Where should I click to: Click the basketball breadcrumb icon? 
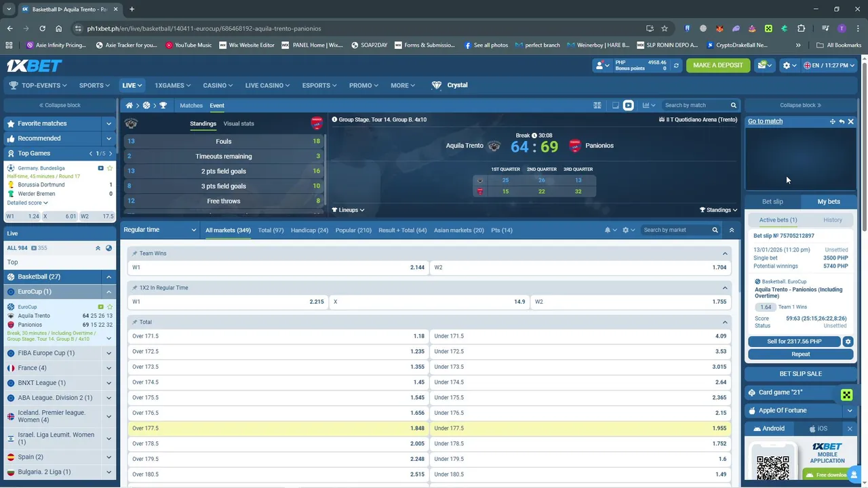click(x=146, y=105)
